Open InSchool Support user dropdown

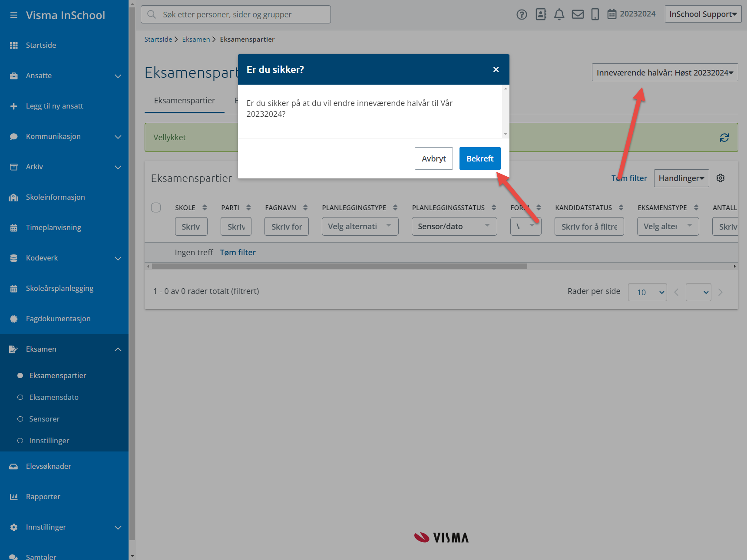point(703,14)
